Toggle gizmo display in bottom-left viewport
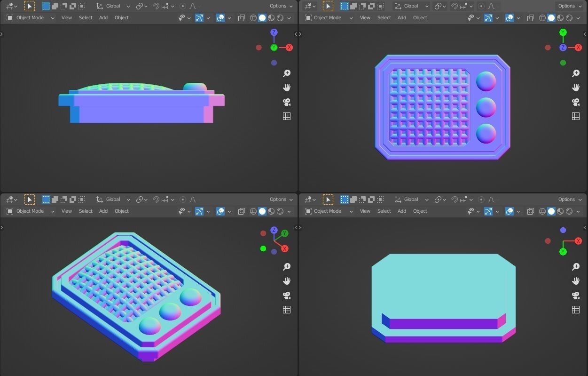Viewport: 588px width, 376px height. 199,211
